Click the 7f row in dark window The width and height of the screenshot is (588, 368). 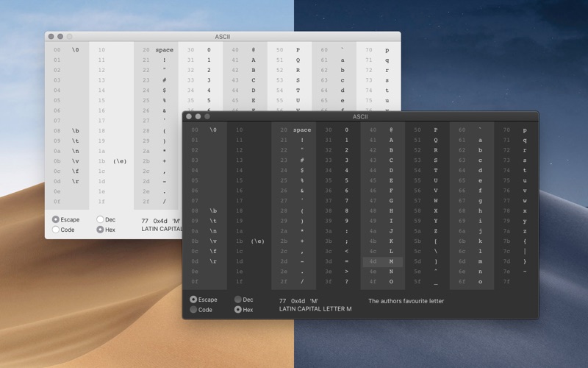tap(517, 282)
